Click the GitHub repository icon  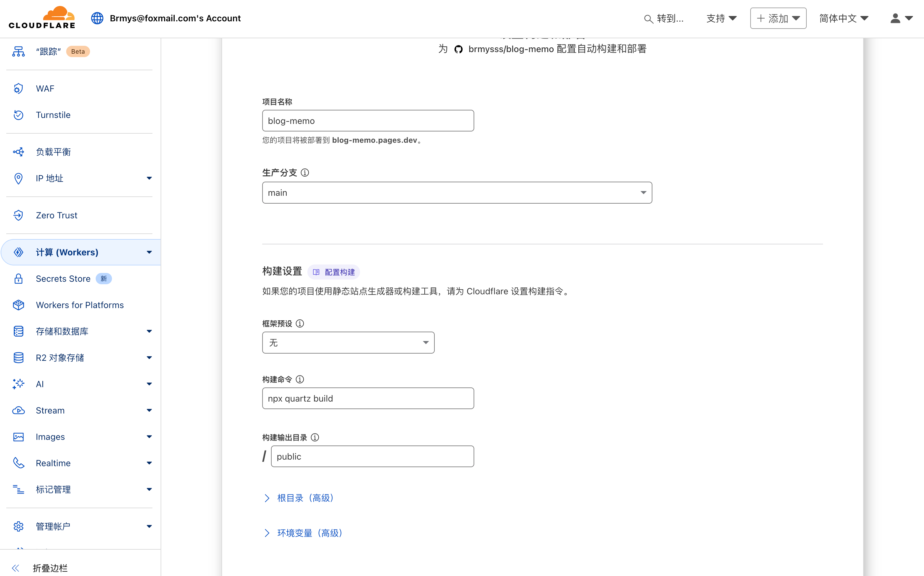pos(459,49)
